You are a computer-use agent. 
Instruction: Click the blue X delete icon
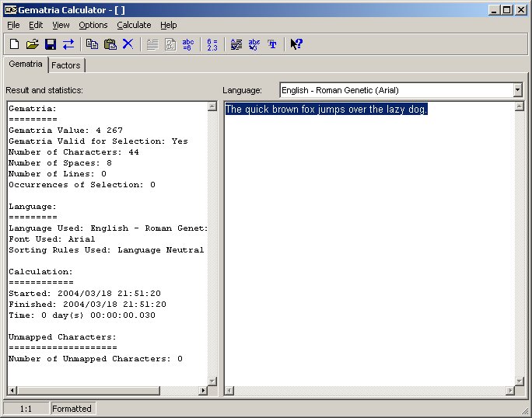[128, 44]
